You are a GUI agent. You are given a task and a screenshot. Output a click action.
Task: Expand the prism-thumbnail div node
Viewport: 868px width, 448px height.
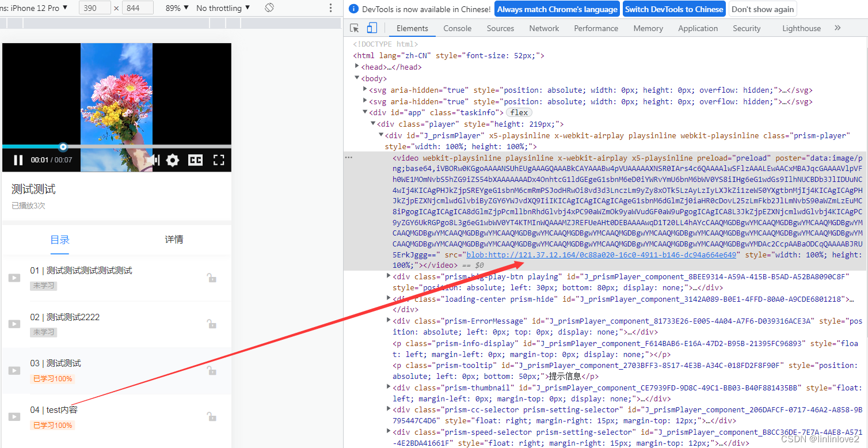[x=389, y=387]
